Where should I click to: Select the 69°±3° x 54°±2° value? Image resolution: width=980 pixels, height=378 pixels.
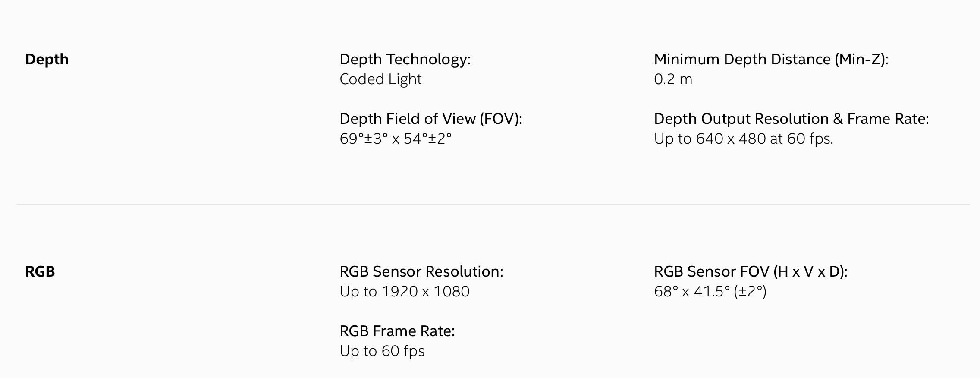pyautogui.click(x=396, y=139)
